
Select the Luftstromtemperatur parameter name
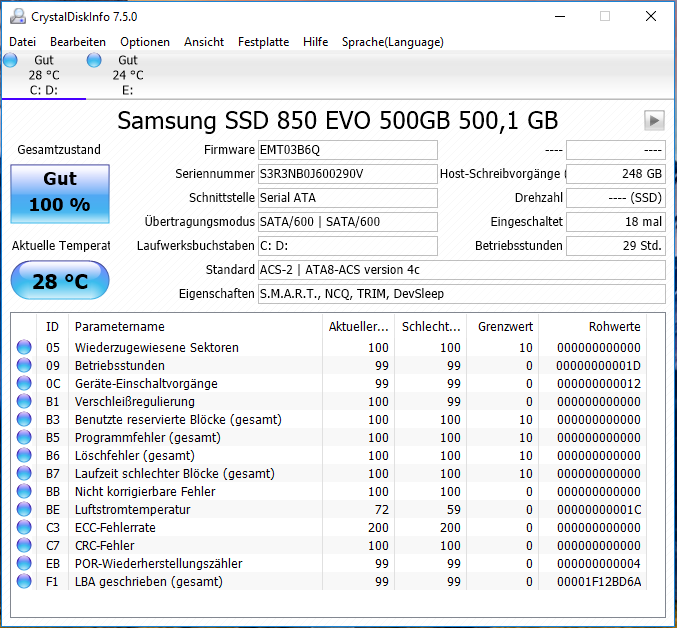133,509
